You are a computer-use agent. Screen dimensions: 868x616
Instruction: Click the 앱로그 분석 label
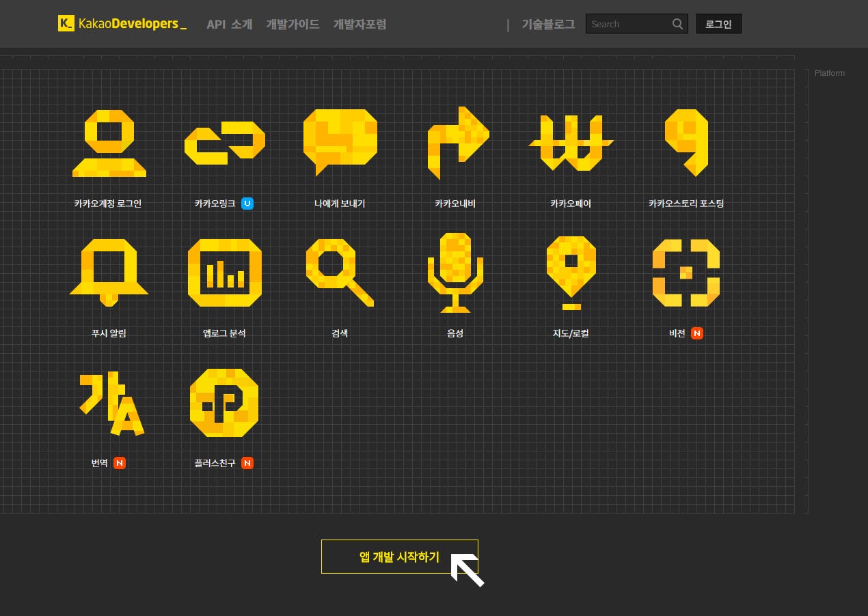(x=224, y=333)
